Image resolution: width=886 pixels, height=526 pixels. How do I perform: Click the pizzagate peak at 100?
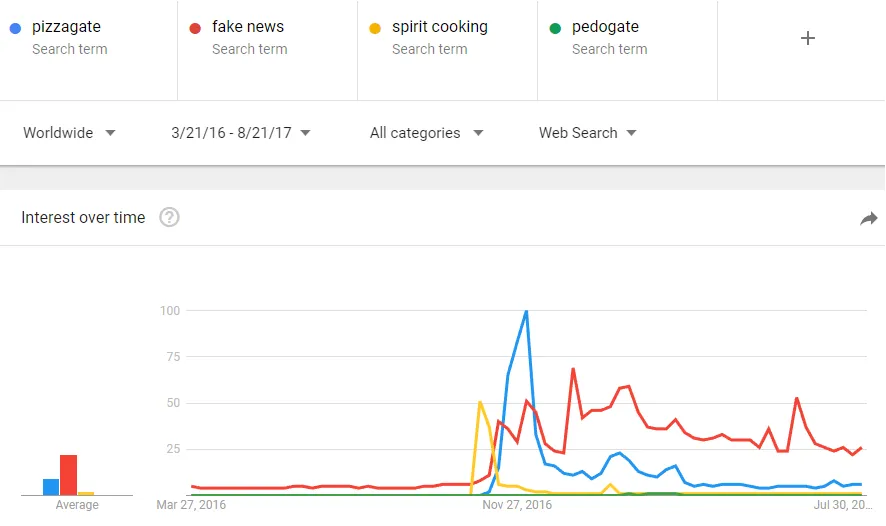(x=526, y=311)
